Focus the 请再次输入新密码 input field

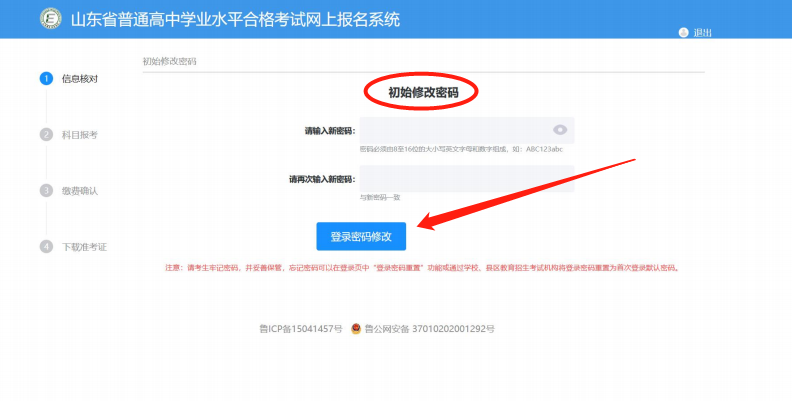[x=466, y=179]
